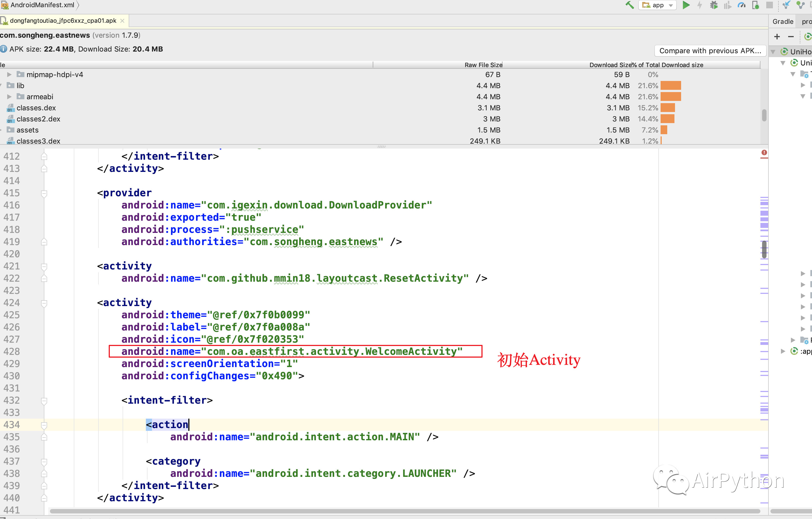
Task: Click Attach debugger to Android process
Action: 755,5
